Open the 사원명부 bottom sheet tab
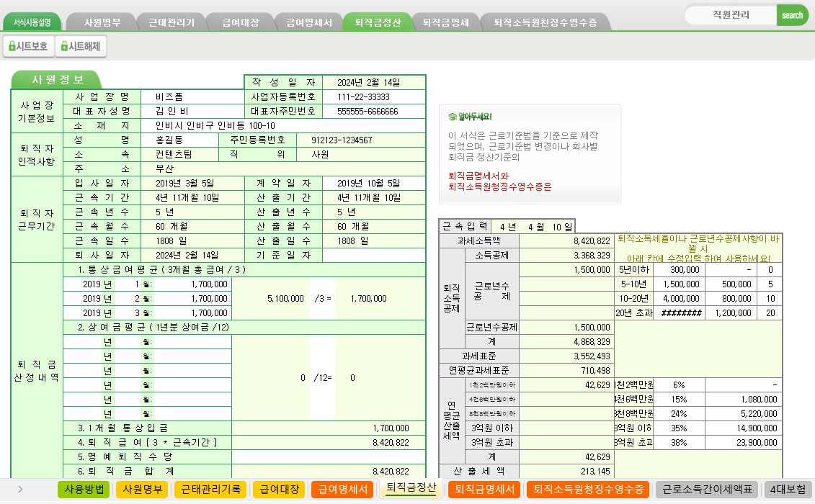815x504 pixels. point(143,490)
